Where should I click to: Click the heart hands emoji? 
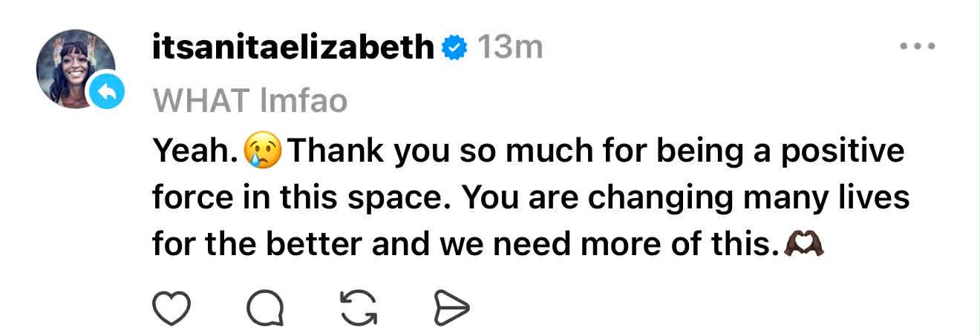click(806, 244)
